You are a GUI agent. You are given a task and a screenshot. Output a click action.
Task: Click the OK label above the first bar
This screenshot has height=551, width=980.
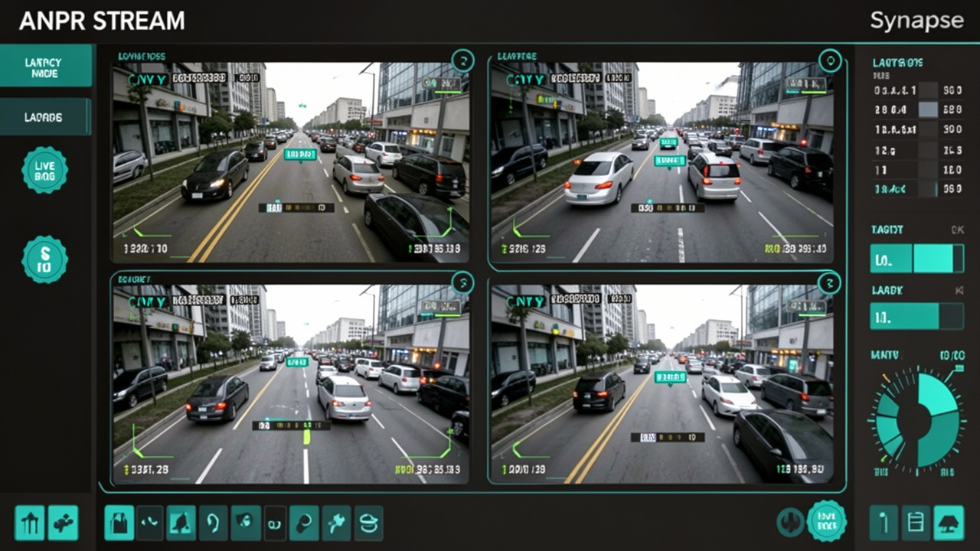pos(956,230)
